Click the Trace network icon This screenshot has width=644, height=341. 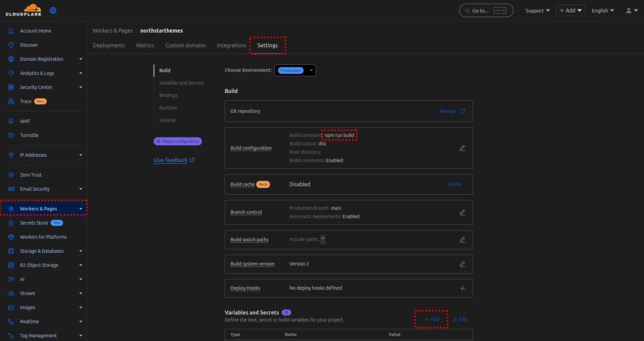point(11,101)
